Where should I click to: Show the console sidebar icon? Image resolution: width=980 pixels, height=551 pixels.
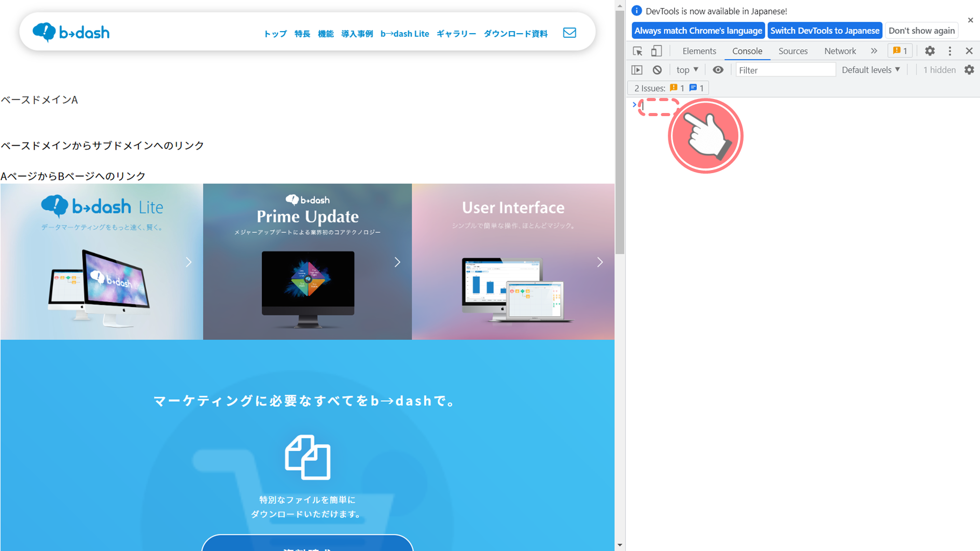click(x=637, y=70)
